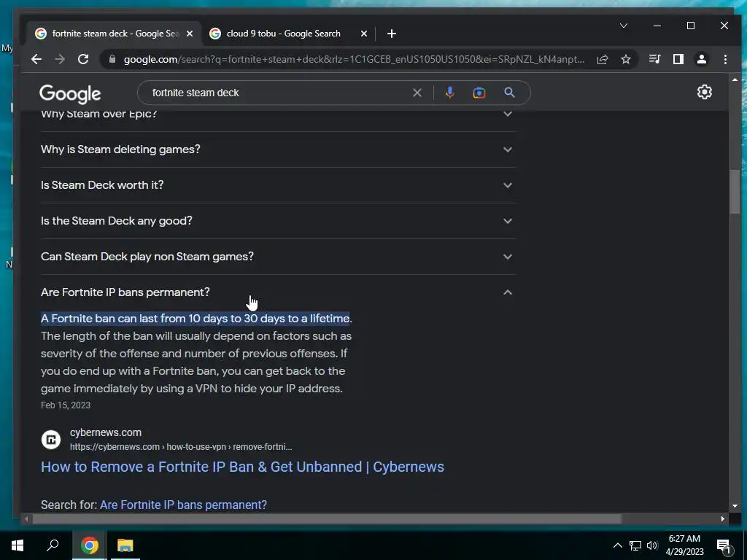The image size is (747, 560).
Task: Expand 'Why Steam over Epic?' question
Action: click(278, 114)
